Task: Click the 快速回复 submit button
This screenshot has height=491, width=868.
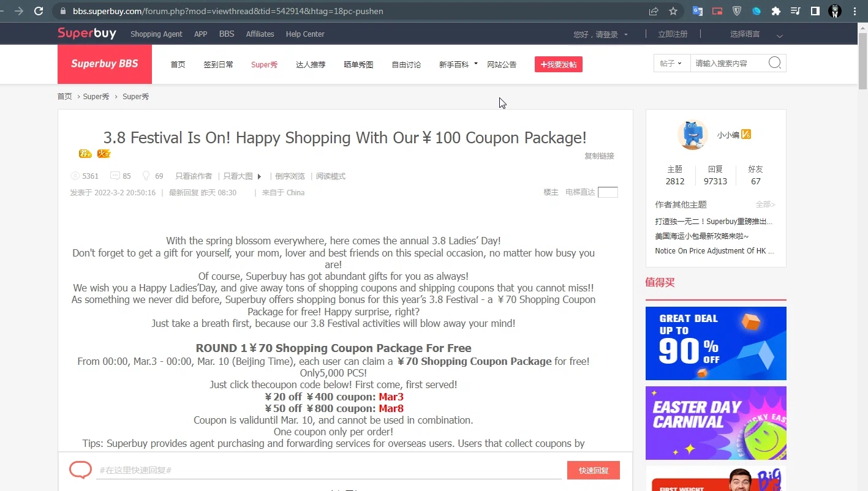Action: click(x=594, y=470)
